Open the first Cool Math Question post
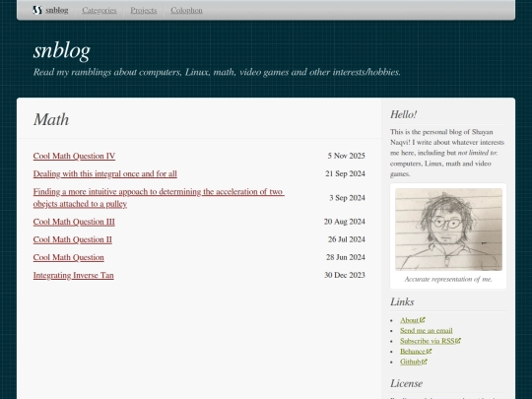 69,257
